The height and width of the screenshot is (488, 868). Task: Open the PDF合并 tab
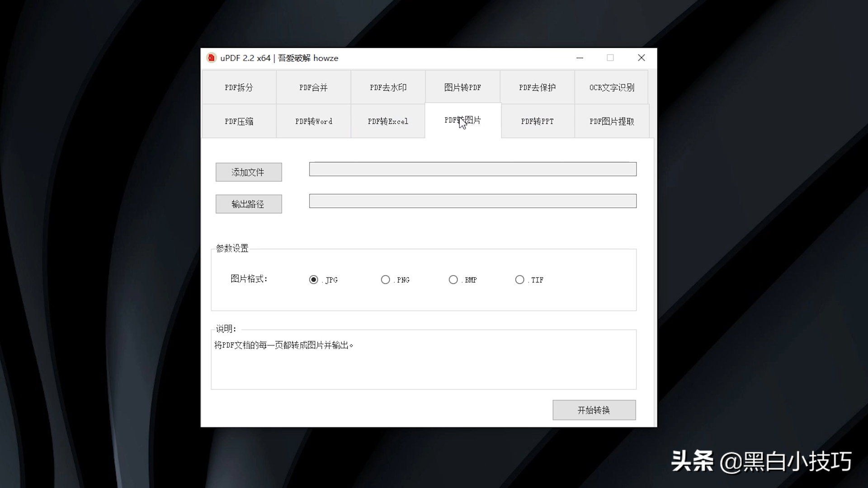tap(313, 87)
